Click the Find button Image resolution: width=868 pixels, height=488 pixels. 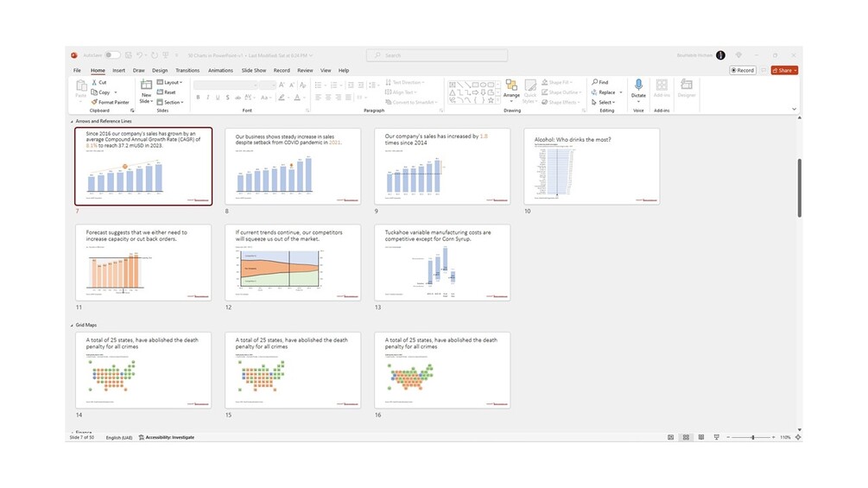click(x=599, y=82)
